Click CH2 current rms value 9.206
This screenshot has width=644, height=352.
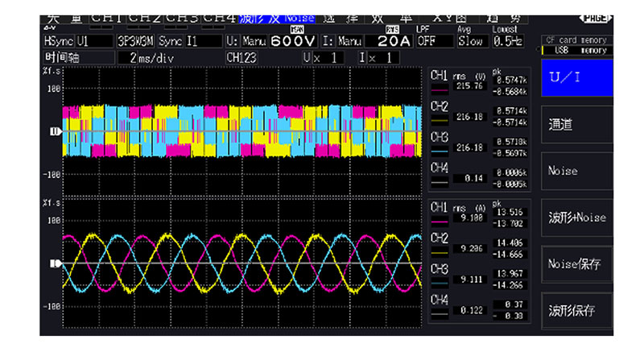tap(470, 249)
